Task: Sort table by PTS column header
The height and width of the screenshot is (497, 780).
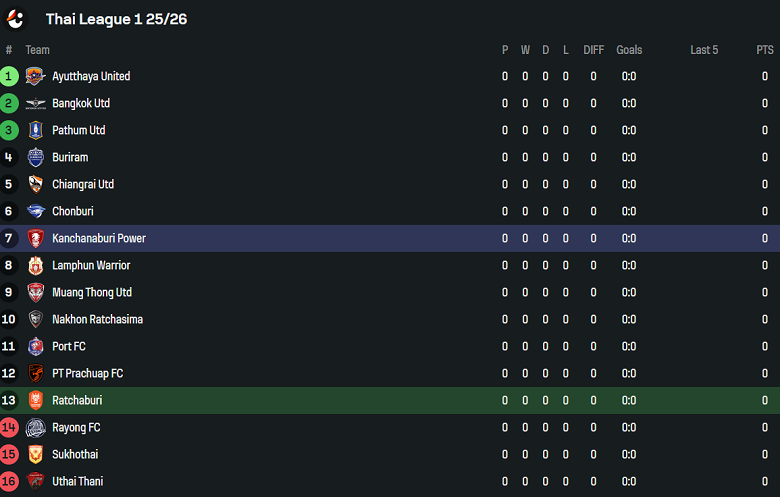Action: 764,50
